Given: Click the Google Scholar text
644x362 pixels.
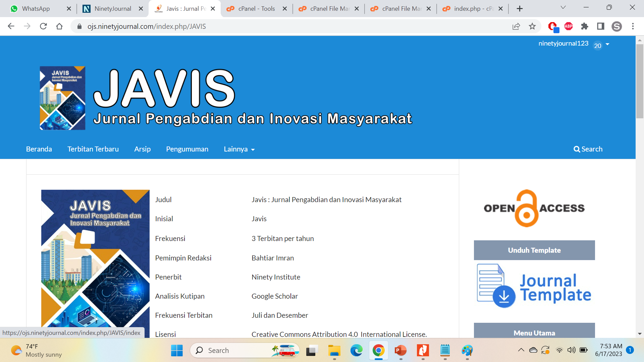Looking at the screenshot, I should pyautogui.click(x=275, y=296).
